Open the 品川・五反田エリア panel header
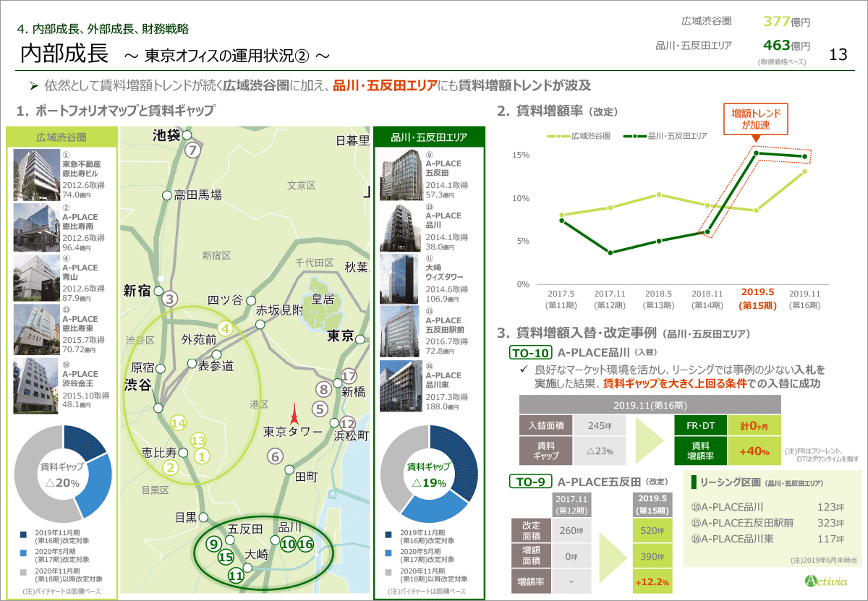This screenshot has height=601, width=868. tap(429, 137)
